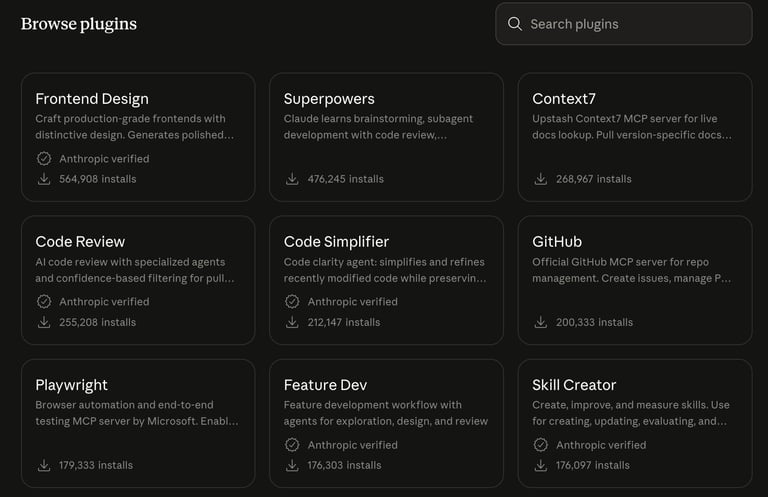Select the Code Review plugin title
This screenshot has height=497, width=768.
click(x=80, y=241)
